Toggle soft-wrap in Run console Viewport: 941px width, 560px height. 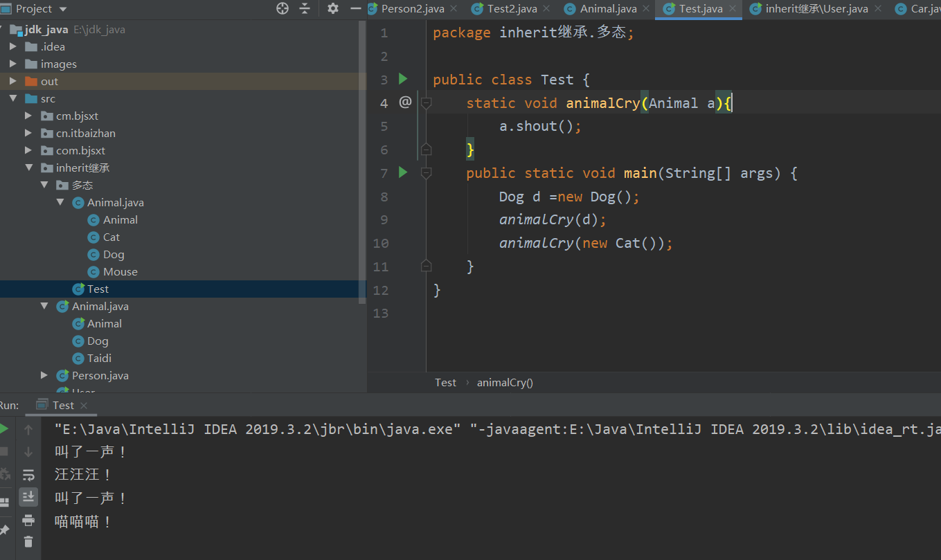point(28,475)
